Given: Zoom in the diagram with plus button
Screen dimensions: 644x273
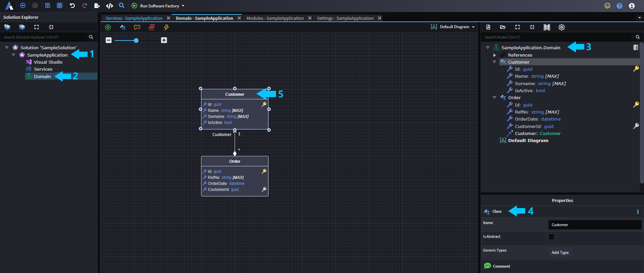Looking at the screenshot, I should [164, 40].
